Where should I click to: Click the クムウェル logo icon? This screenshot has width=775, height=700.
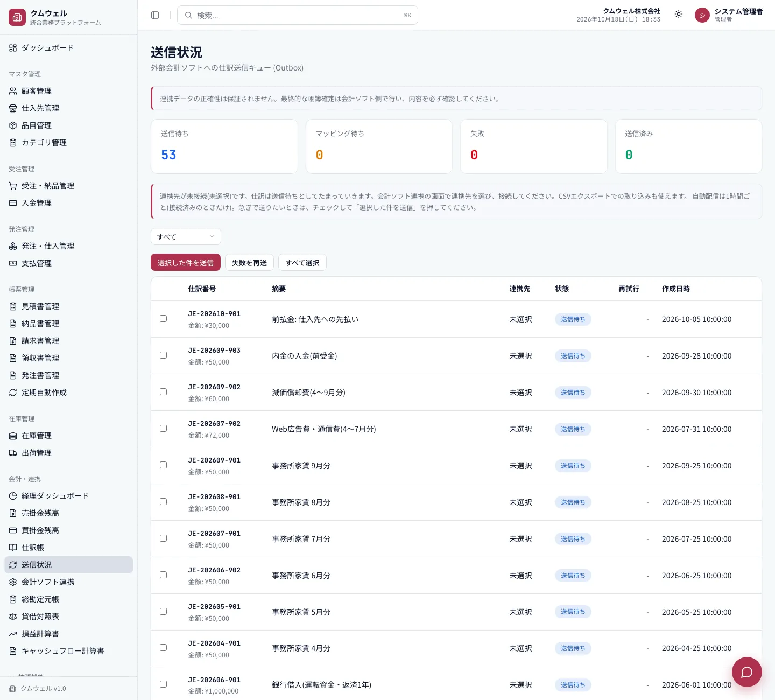pos(17,17)
